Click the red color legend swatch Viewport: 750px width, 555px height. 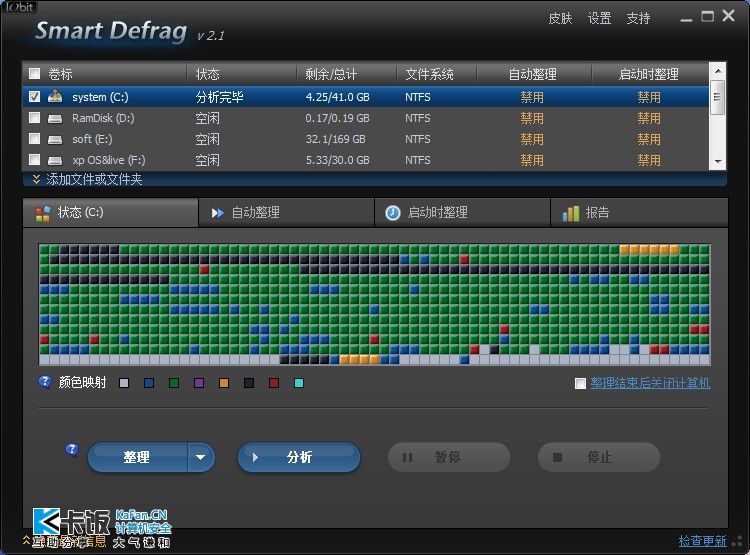point(274,383)
